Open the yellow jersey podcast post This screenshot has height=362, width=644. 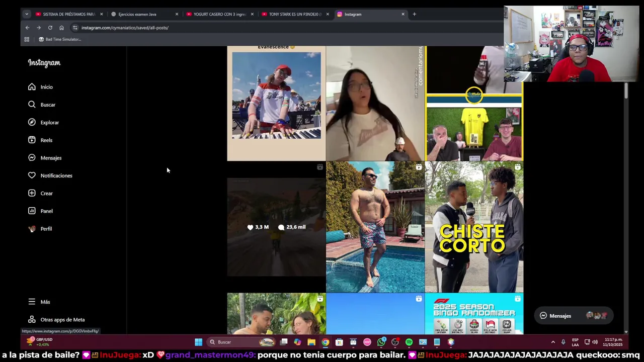(474, 103)
